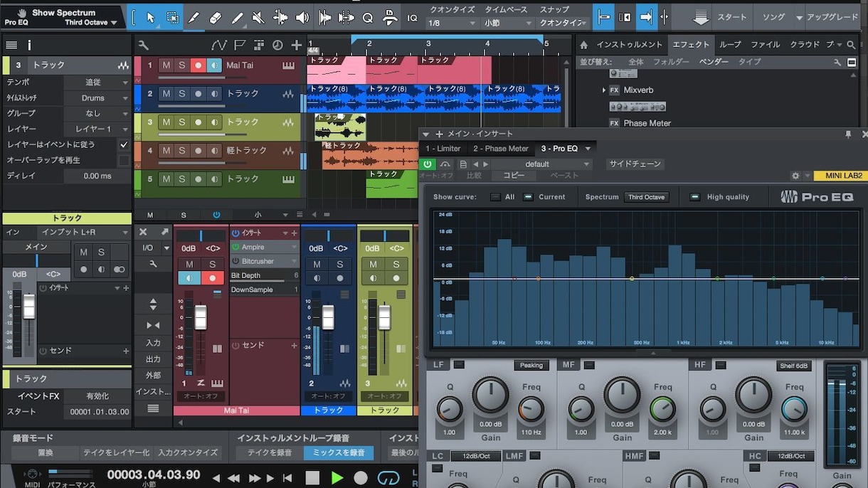Click Rewind in the transport bar
Viewport: 868px width, 488px height.
(233, 478)
